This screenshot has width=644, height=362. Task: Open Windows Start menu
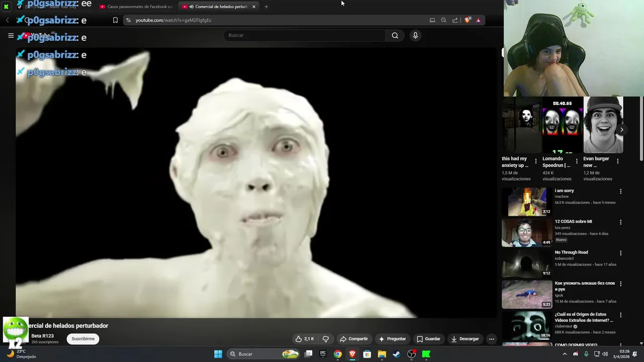point(218,354)
